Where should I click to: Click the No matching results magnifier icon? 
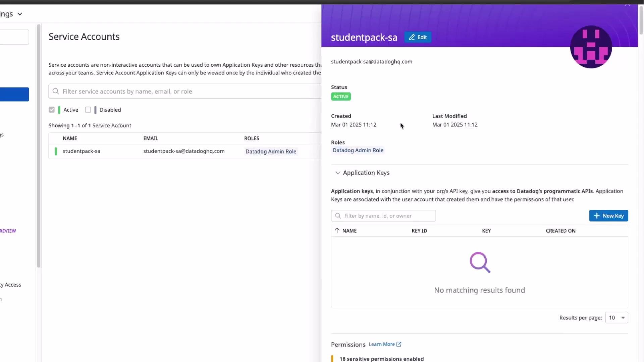(480, 262)
